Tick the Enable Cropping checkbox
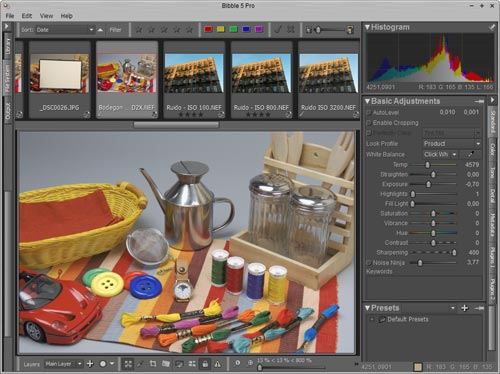Image resolution: width=500 pixels, height=374 pixels. [369, 123]
